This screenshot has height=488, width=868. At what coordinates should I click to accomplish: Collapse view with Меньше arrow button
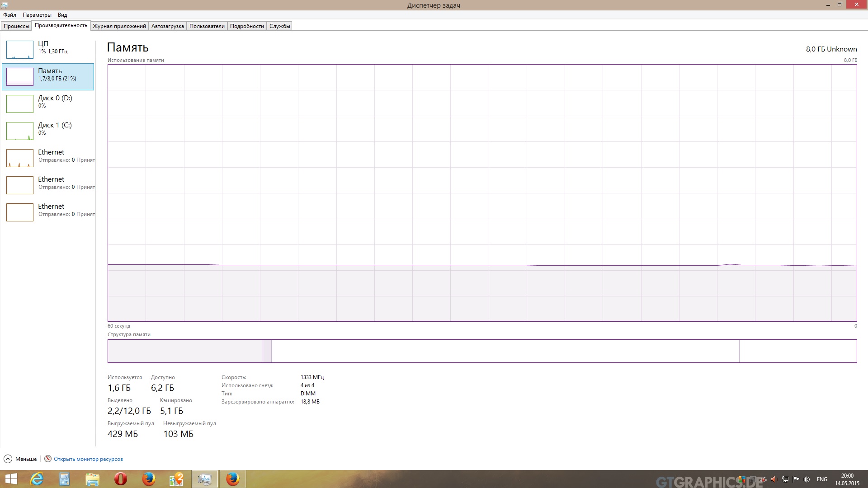[8, 459]
